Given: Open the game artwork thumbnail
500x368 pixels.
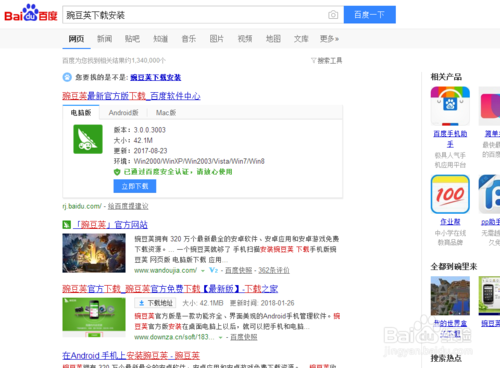Looking at the screenshot, I should (x=94, y=253).
